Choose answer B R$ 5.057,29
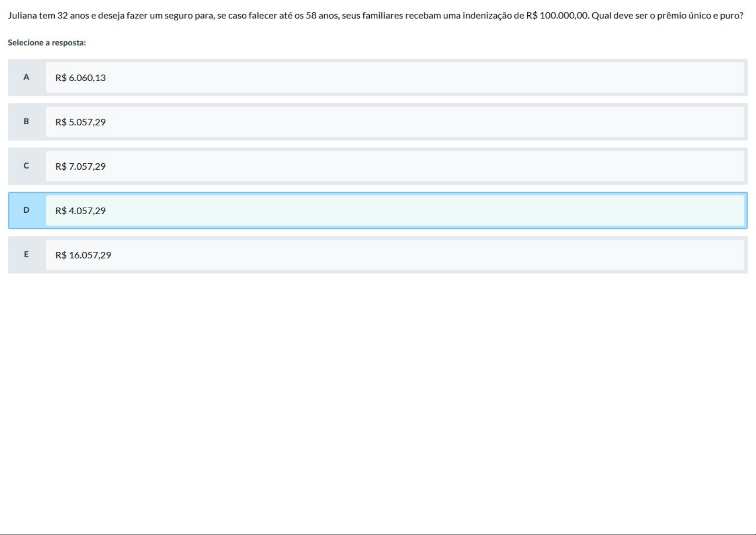The image size is (756, 535). coord(378,122)
